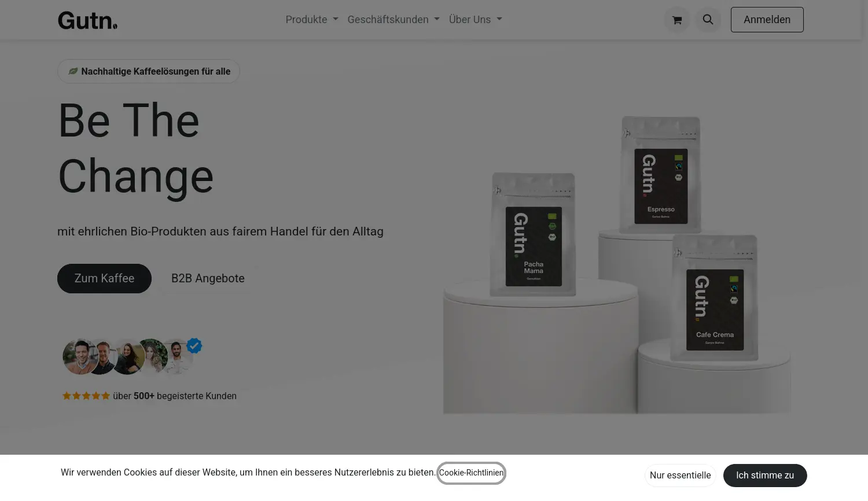Click the leaf icon in the sustainability badge
The image size is (868, 501).
point(72,71)
